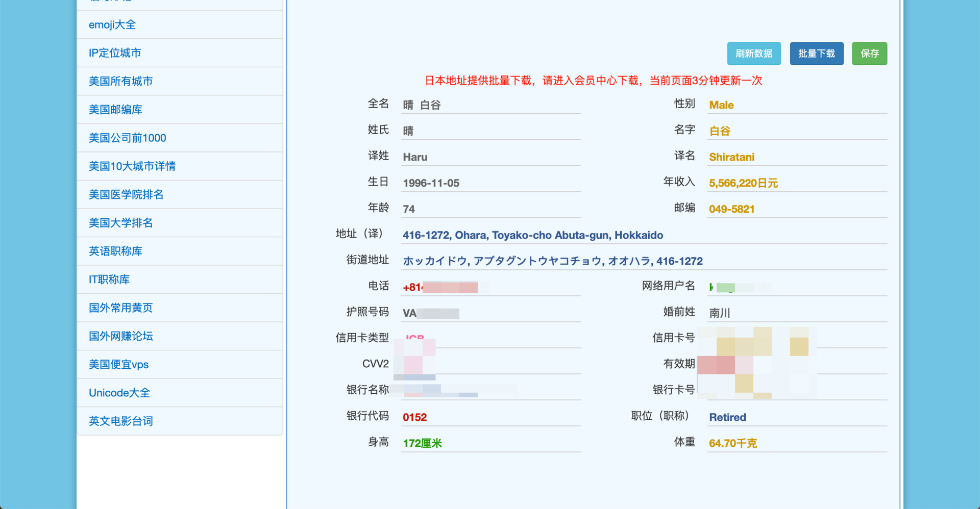
Task: 点击红色提示文字进入会员中心下载
Action: pyautogui.click(x=593, y=81)
